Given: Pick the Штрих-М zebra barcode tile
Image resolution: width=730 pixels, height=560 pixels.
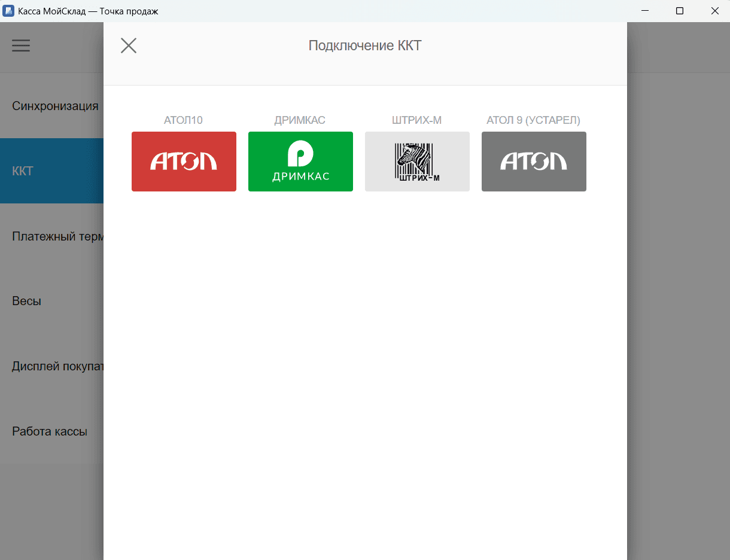Looking at the screenshot, I should [x=417, y=162].
